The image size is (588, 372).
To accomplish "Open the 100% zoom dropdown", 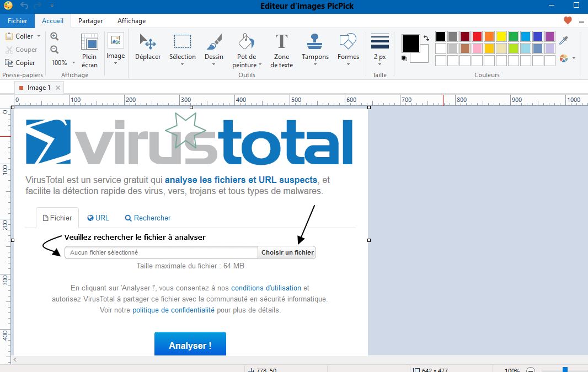I will (x=73, y=63).
